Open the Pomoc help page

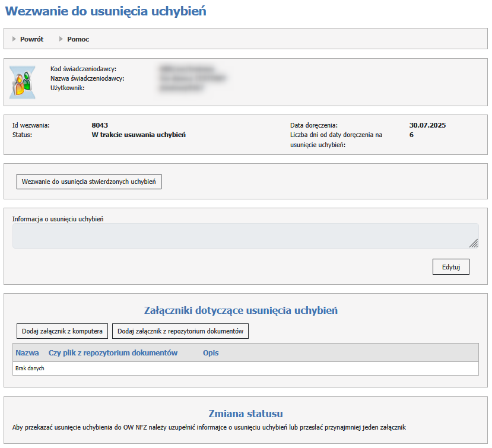[78, 39]
